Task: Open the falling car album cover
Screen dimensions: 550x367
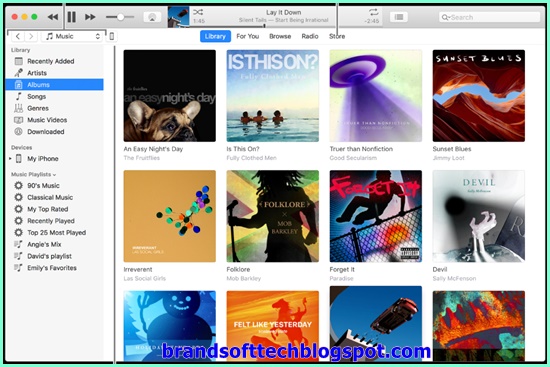Action: 376,323
